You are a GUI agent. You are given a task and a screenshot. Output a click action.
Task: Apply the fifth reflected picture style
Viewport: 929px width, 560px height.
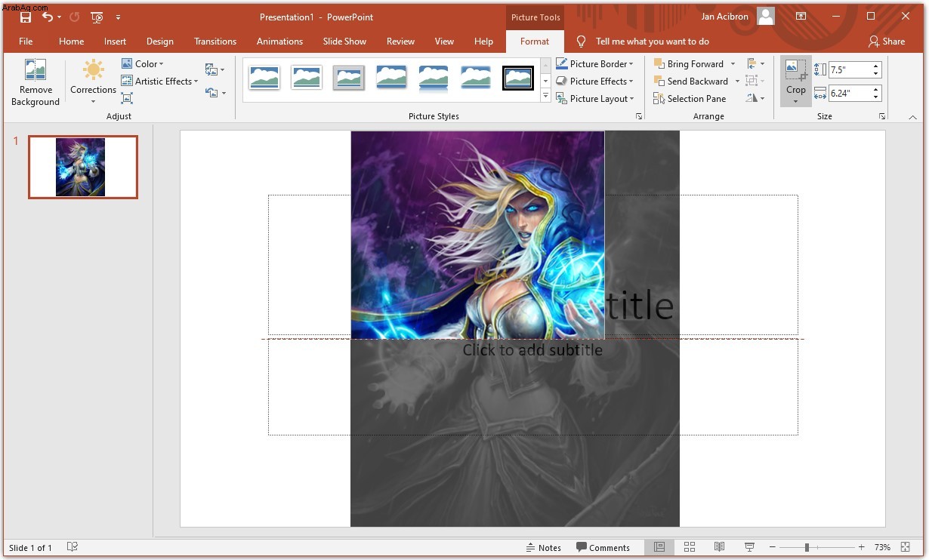[x=434, y=77]
